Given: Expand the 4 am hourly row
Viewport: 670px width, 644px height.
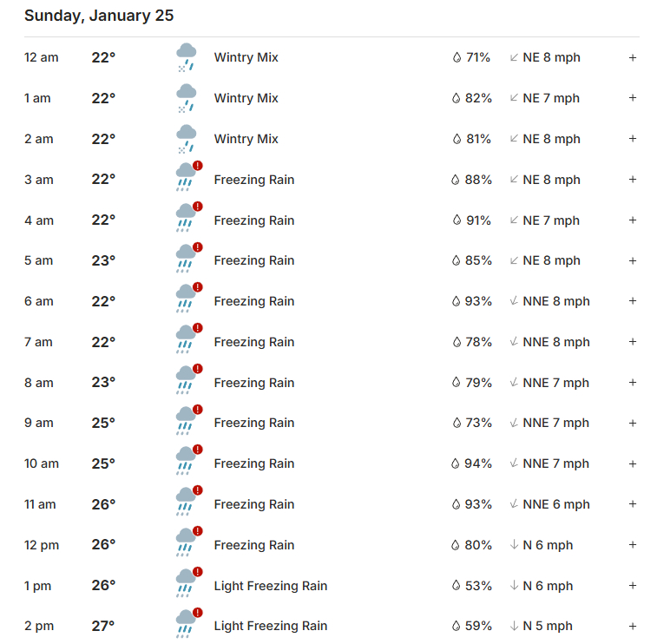Looking at the screenshot, I should point(633,220).
